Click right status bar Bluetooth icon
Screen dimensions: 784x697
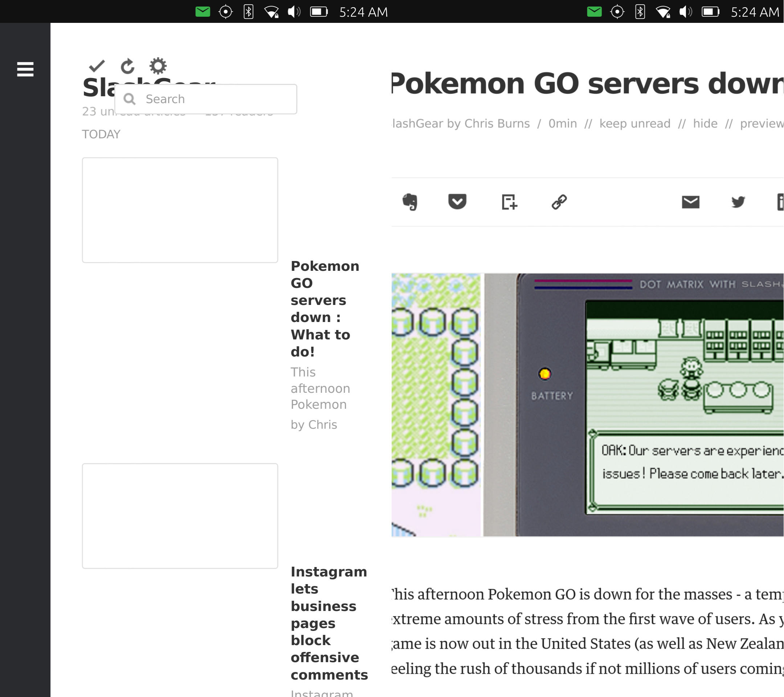click(x=640, y=12)
